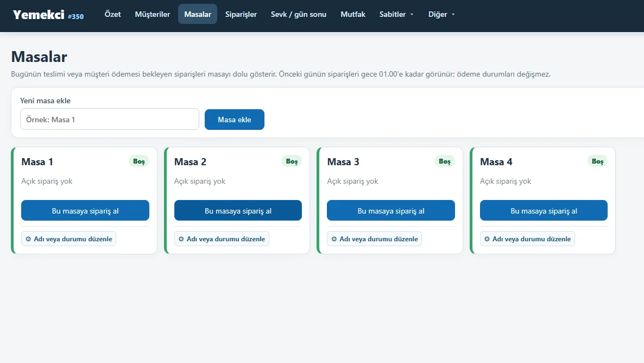The width and height of the screenshot is (644, 363).
Task: Take an order for Masa 3
Action: [x=390, y=210]
